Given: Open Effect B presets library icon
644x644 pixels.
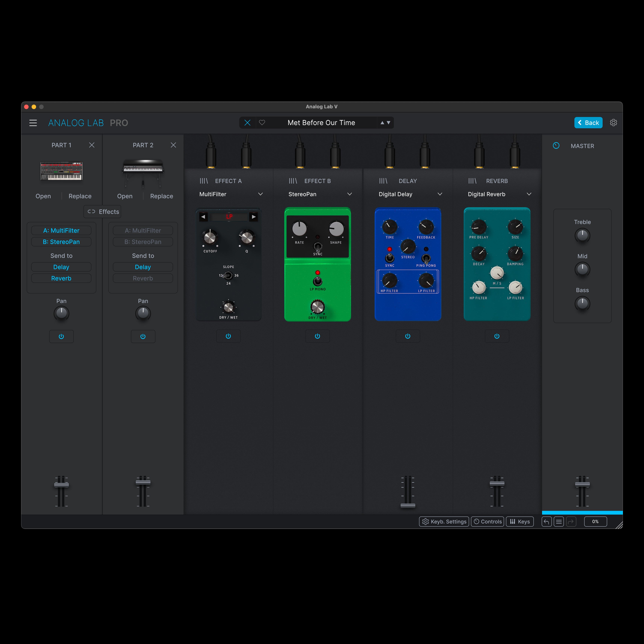Looking at the screenshot, I should pyautogui.click(x=293, y=181).
